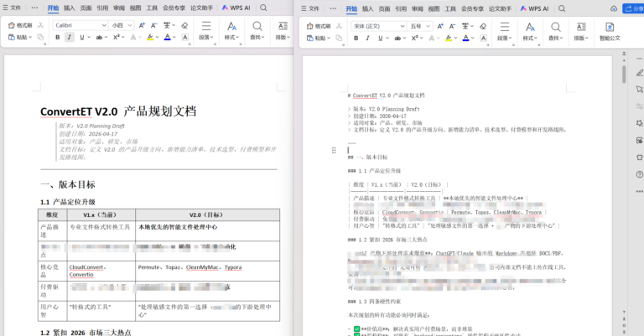The image size is (644, 336).
Task: Open layout (排版) tool in left window
Action: pos(283,30)
